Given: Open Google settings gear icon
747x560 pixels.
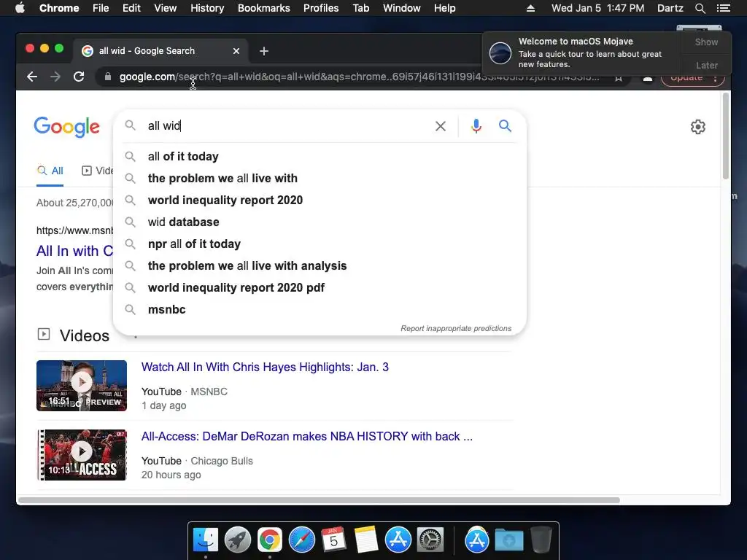Looking at the screenshot, I should (698, 127).
